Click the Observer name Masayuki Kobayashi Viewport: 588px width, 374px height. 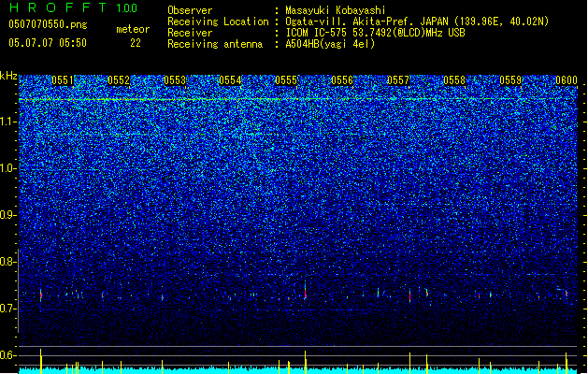pos(336,10)
